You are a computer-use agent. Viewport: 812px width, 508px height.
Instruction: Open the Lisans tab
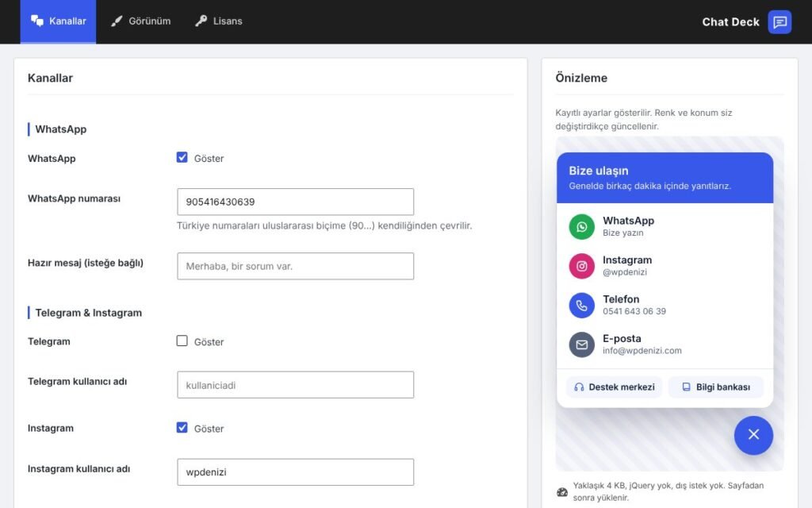(219, 21)
